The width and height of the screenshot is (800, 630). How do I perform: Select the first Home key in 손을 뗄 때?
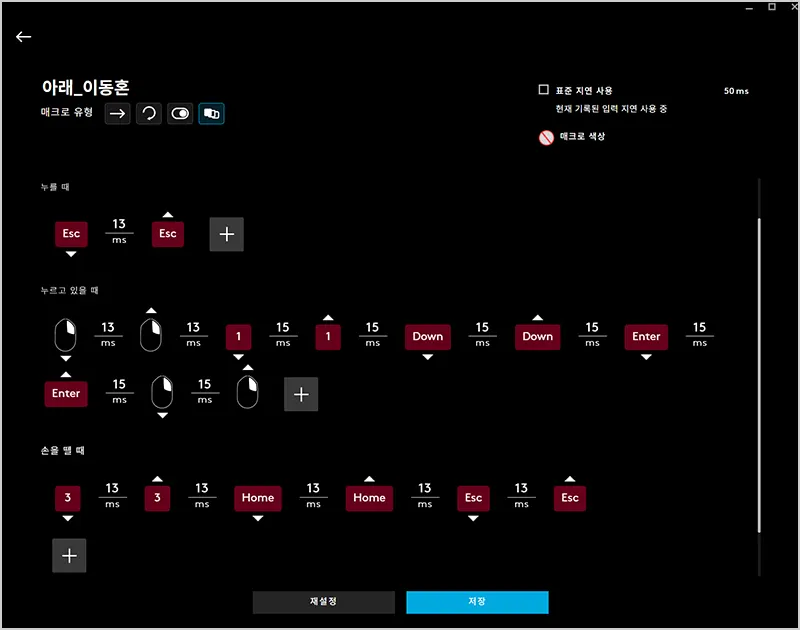[258, 498]
